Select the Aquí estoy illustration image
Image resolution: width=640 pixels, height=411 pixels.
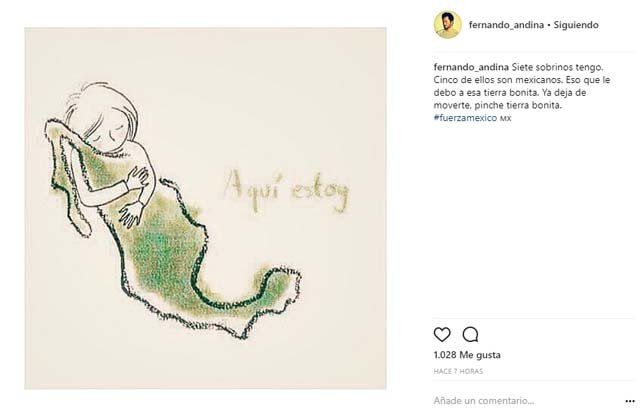(205, 208)
